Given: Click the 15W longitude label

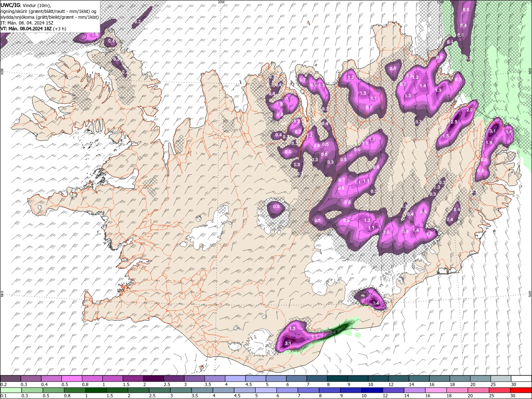Looking at the screenshot, I should [x=440, y=2].
